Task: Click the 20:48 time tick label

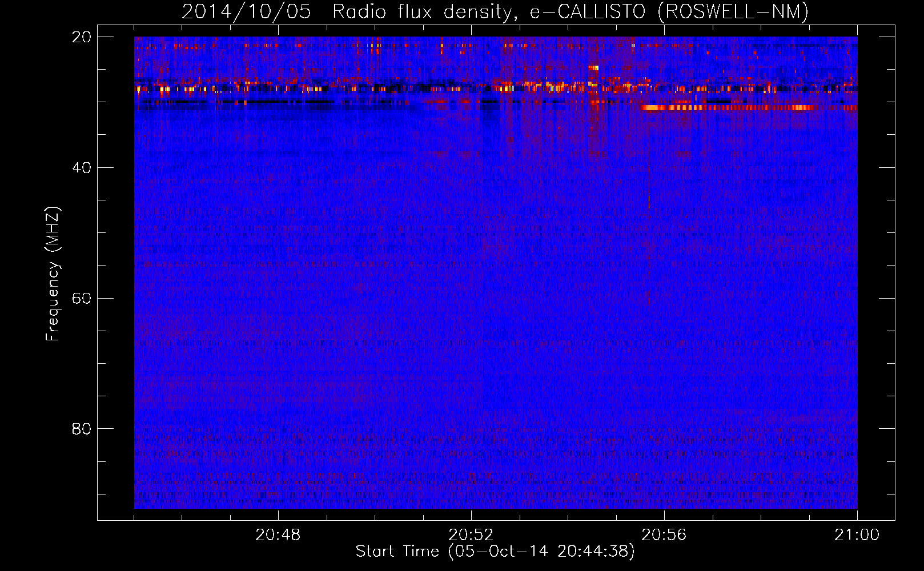Action: point(278,535)
